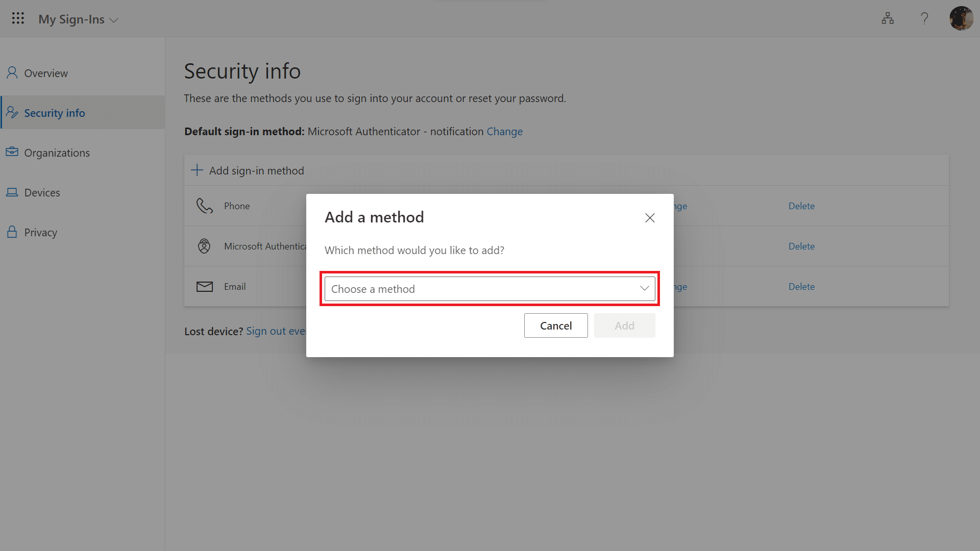This screenshot has height=551, width=980.
Task: Click the Microsoft Authenticator app icon
Action: click(204, 245)
